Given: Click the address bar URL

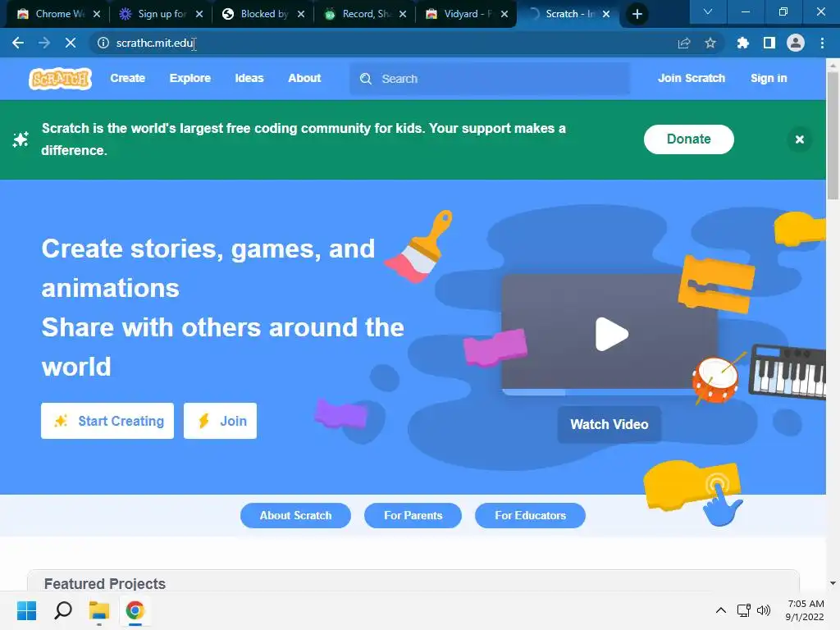Looking at the screenshot, I should click(155, 43).
